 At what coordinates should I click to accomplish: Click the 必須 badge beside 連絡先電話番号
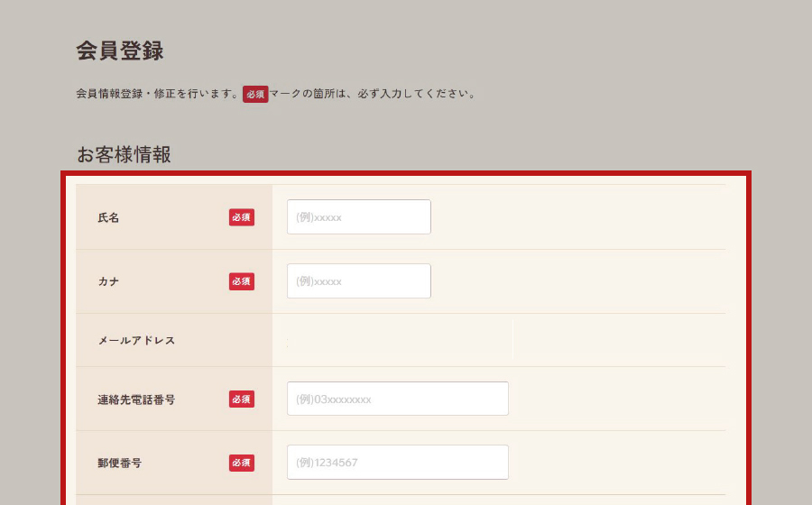[241, 399]
